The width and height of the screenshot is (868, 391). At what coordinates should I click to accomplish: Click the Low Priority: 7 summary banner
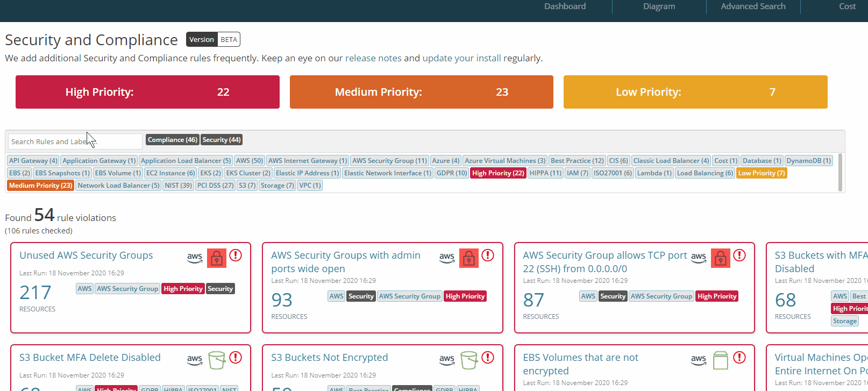(695, 92)
